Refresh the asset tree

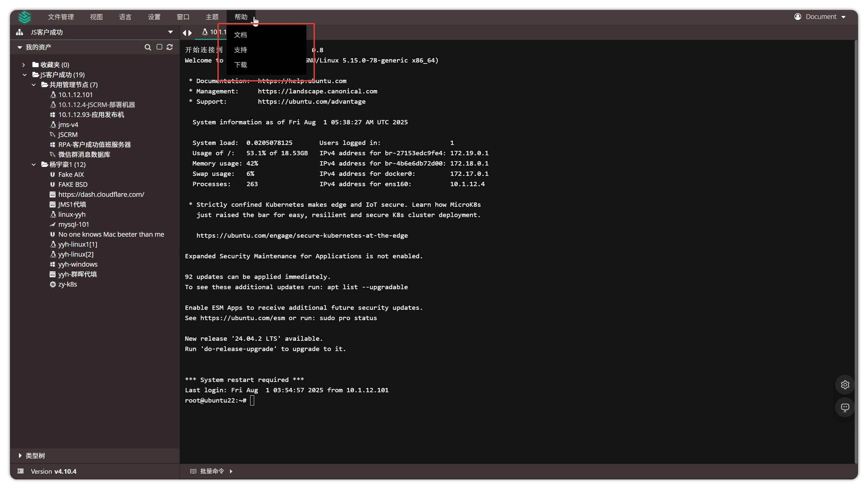[x=169, y=47]
